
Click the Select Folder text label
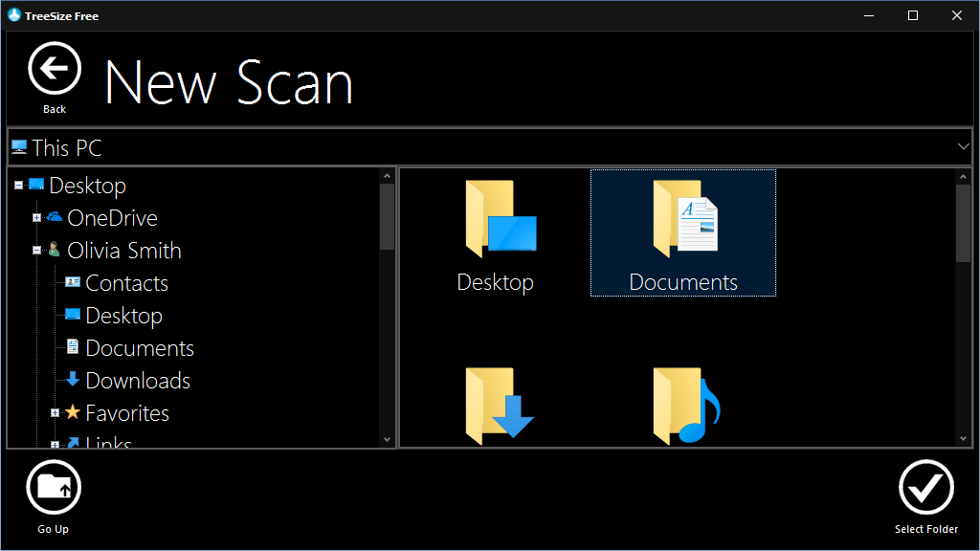[926, 529]
